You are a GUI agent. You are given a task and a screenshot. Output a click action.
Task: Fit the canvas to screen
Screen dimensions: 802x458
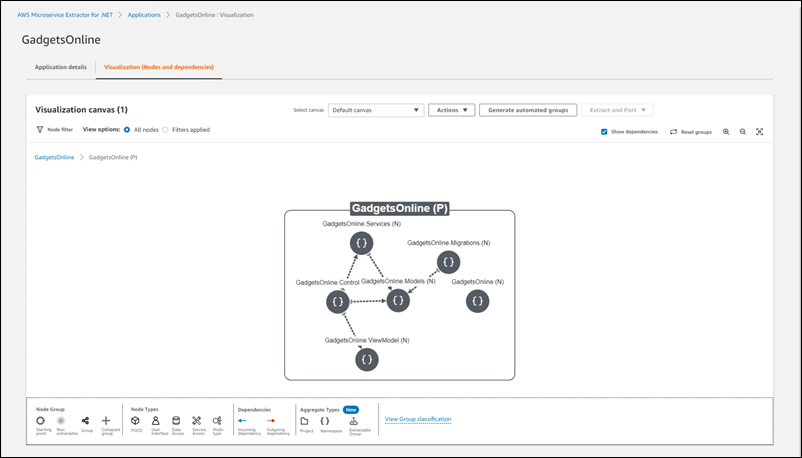click(x=760, y=132)
